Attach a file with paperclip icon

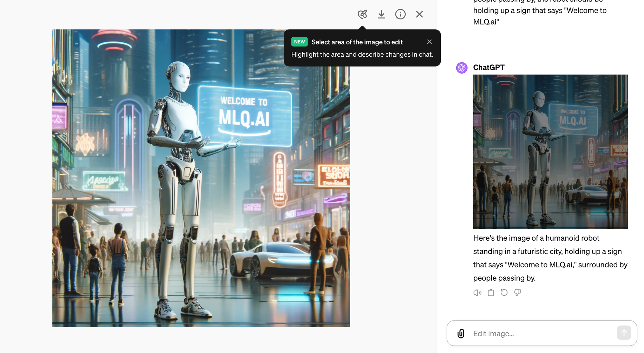coord(461,333)
